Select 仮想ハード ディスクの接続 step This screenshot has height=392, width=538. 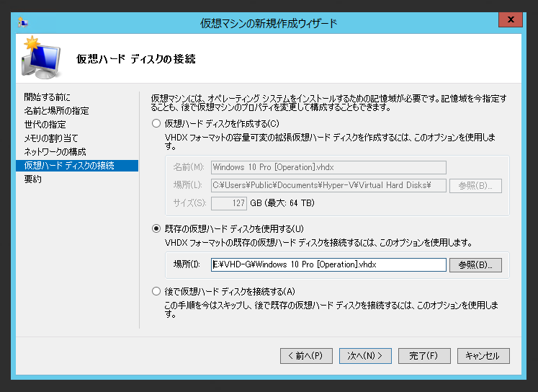click(77, 166)
